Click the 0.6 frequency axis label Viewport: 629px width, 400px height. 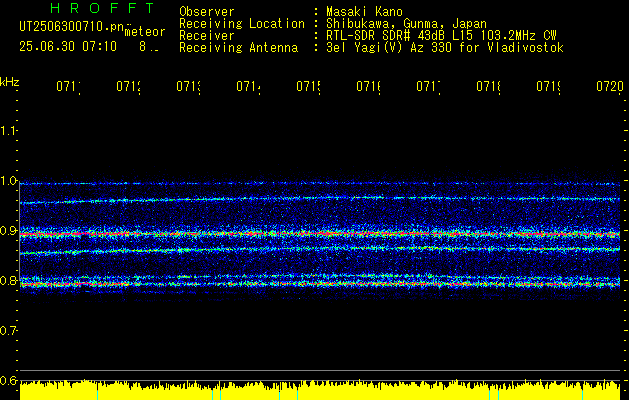click(8, 380)
